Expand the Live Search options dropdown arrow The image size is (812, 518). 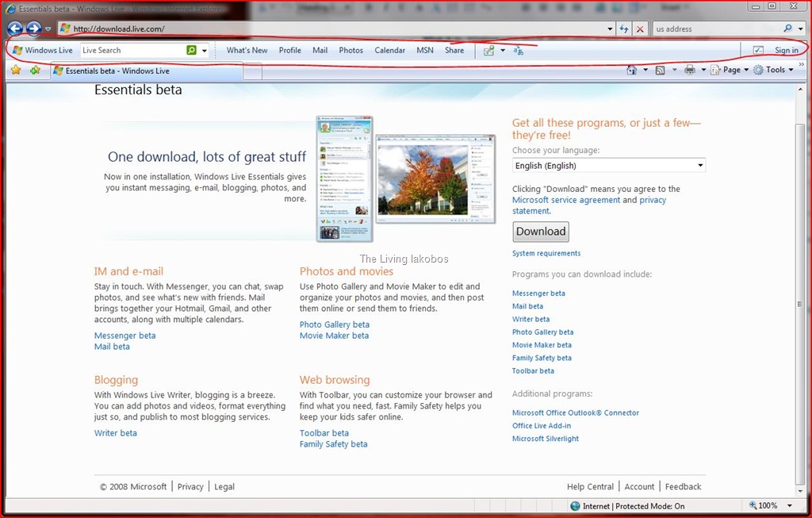[x=205, y=51]
